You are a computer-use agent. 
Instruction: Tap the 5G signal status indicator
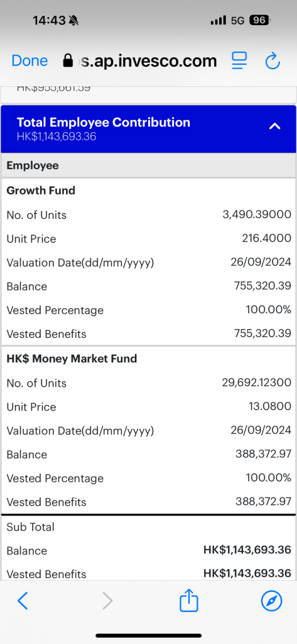[x=238, y=20]
